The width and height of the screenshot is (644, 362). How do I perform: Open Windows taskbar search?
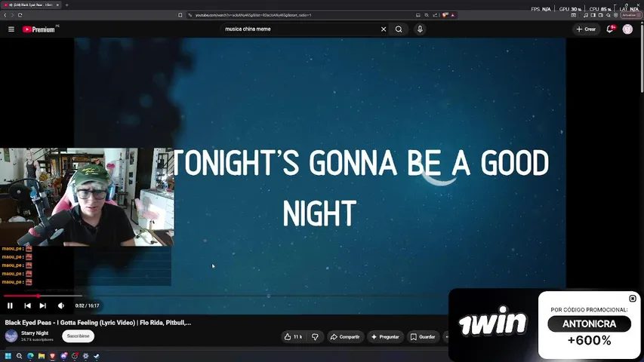coord(20,356)
